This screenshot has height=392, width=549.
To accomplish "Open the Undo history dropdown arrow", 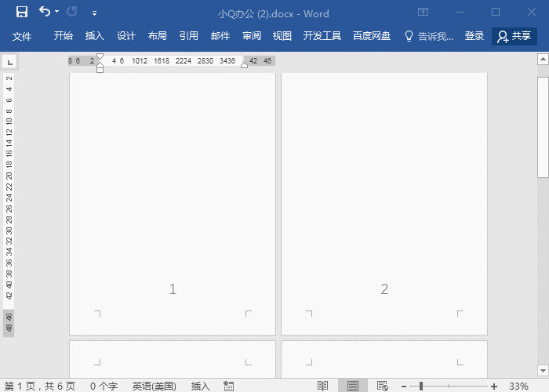I will [57, 12].
